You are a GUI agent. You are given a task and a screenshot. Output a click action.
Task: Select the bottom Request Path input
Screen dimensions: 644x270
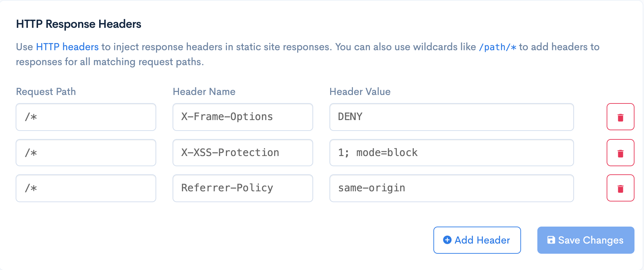pos(86,188)
